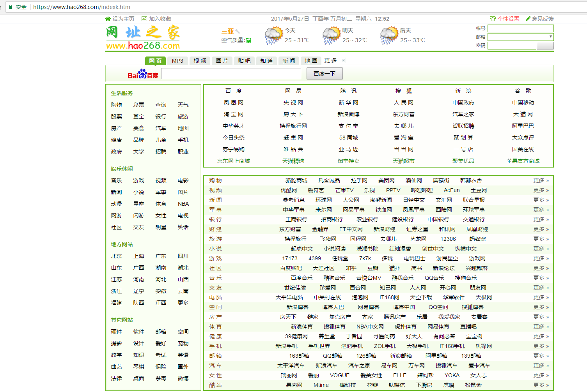
Task: Open the NBA link under 娱乐休闲
Action: coord(183,204)
